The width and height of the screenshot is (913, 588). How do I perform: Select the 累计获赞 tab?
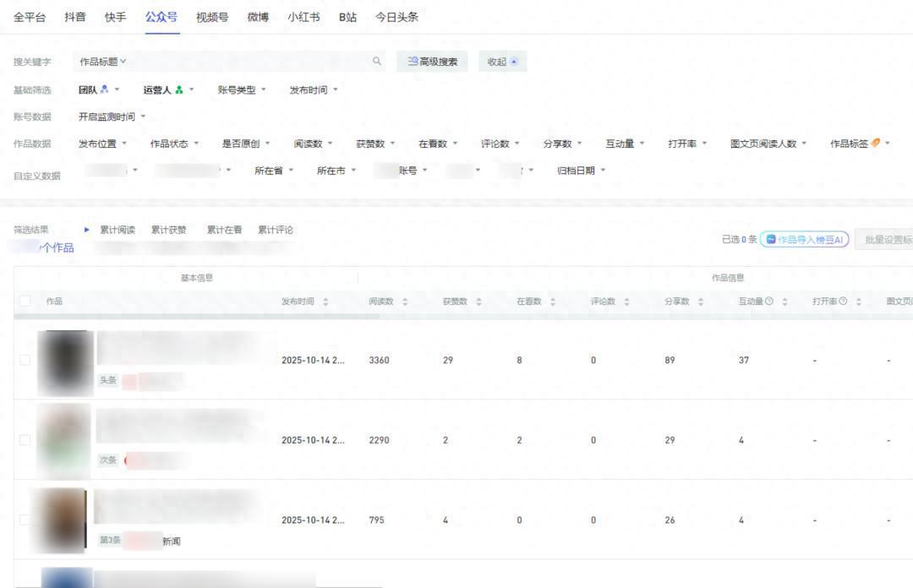(x=167, y=229)
